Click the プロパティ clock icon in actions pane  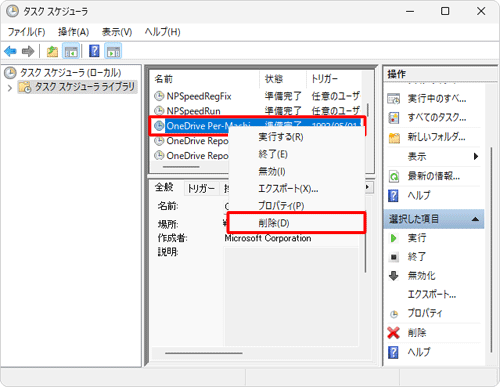[x=394, y=314]
